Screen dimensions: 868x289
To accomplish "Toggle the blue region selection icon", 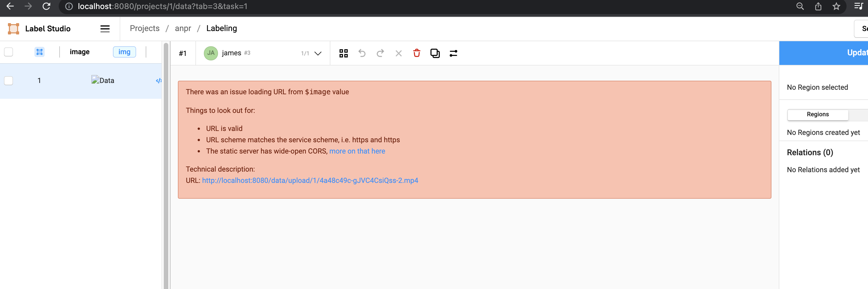I will pyautogui.click(x=40, y=52).
